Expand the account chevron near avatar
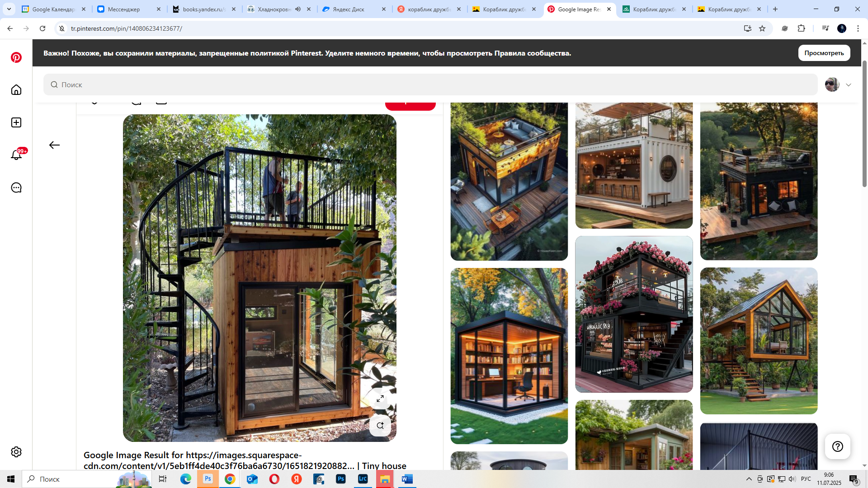This screenshot has height=488, width=868. click(x=849, y=85)
